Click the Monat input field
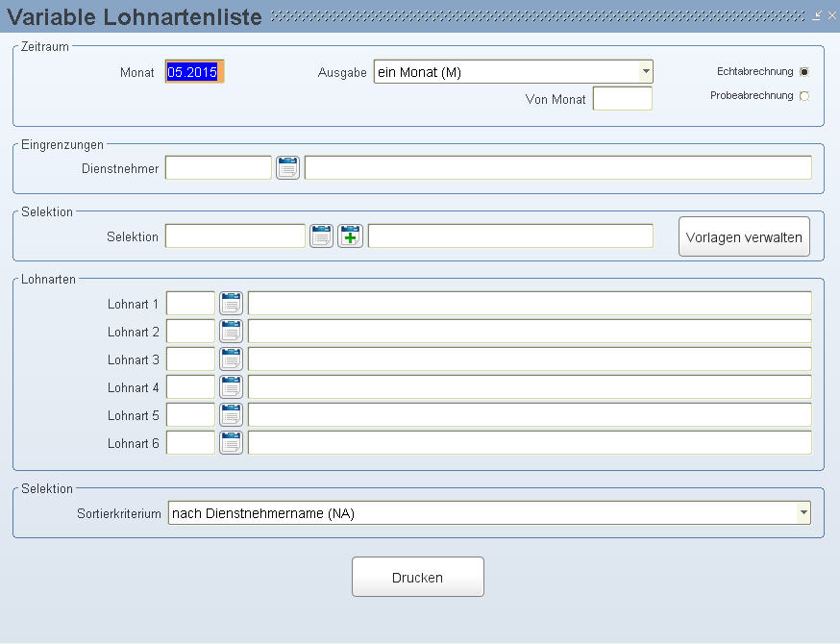 [x=194, y=72]
